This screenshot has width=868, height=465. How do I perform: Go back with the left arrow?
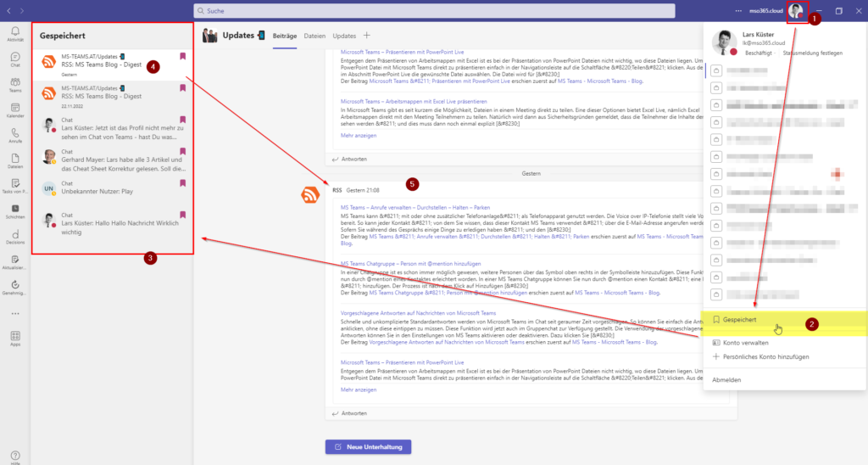click(8, 10)
